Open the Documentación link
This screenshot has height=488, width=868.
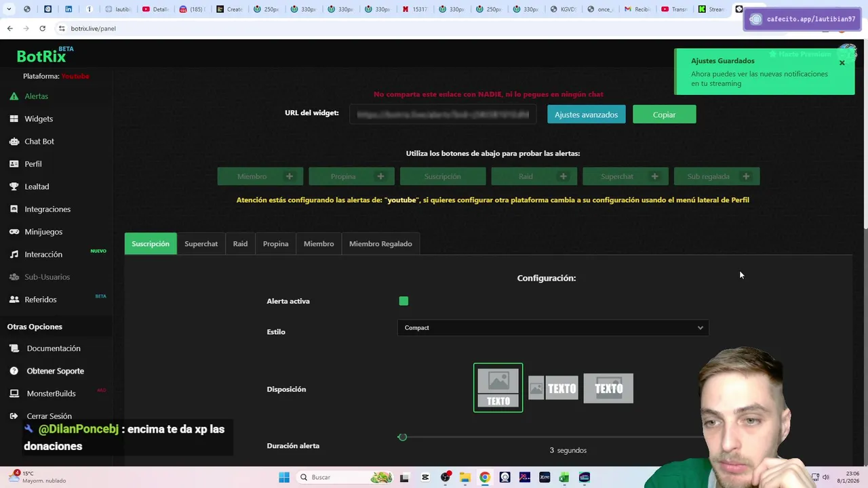point(54,348)
